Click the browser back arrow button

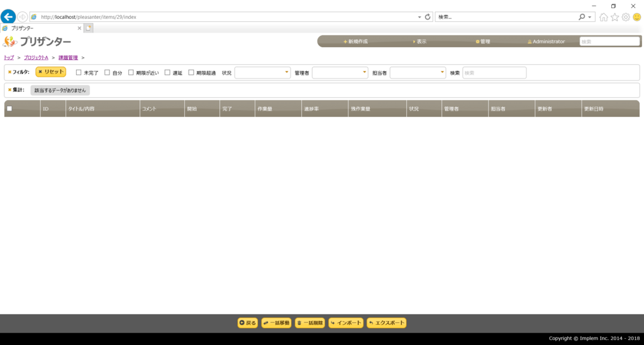point(8,17)
